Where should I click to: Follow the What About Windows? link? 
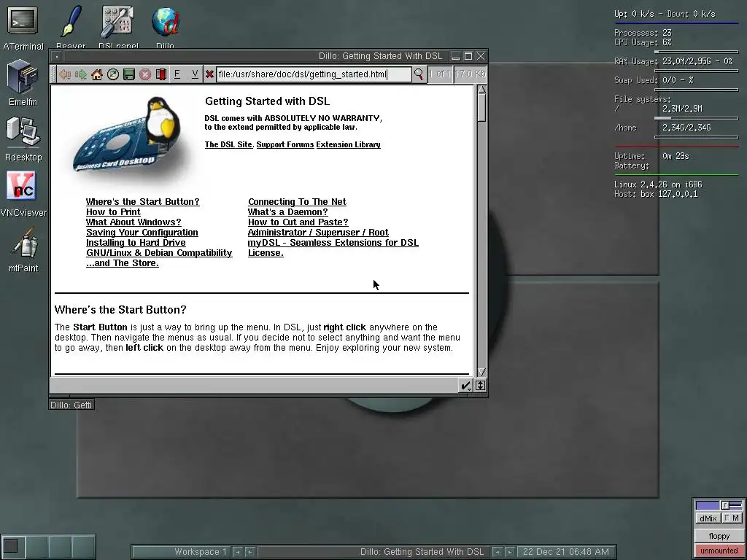point(133,222)
